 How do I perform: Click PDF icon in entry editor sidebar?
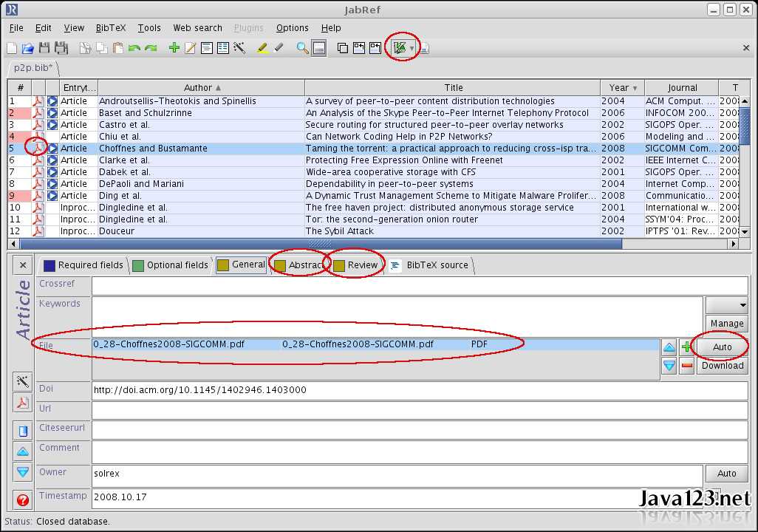tap(23, 403)
